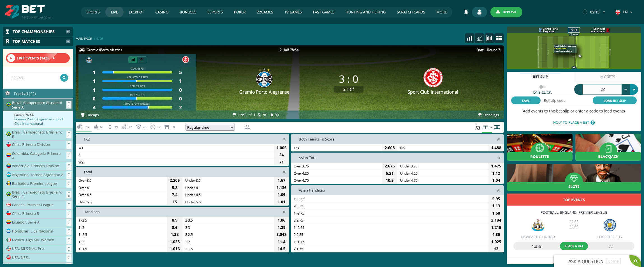The image size is (644, 267).
Task: Select the goalpost markets filter 18
Action: pyautogui.click(x=170, y=127)
